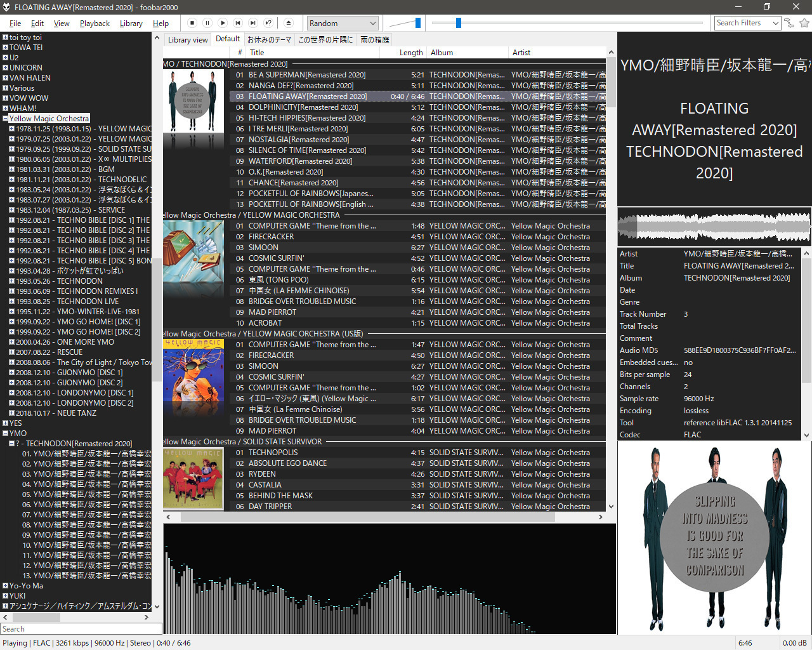The image size is (812, 650).
Task: Open the Search Filters dropdown
Action: pyautogui.click(x=777, y=23)
